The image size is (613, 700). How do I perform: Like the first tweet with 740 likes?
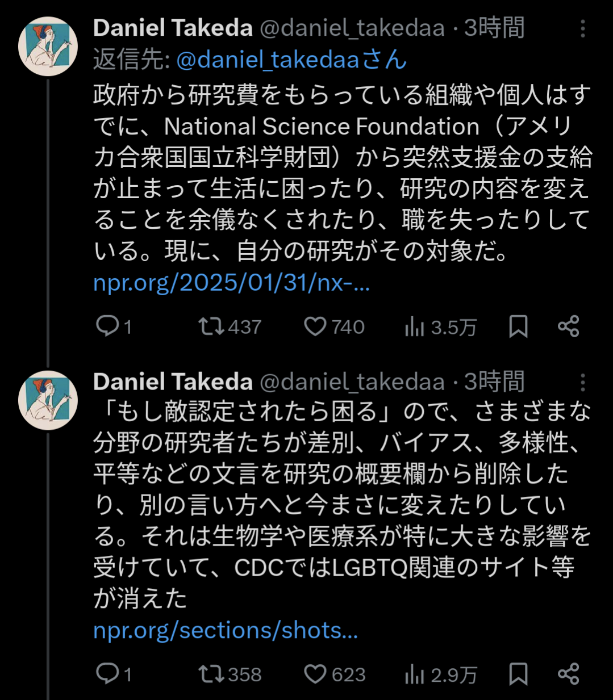pyautogui.click(x=315, y=326)
